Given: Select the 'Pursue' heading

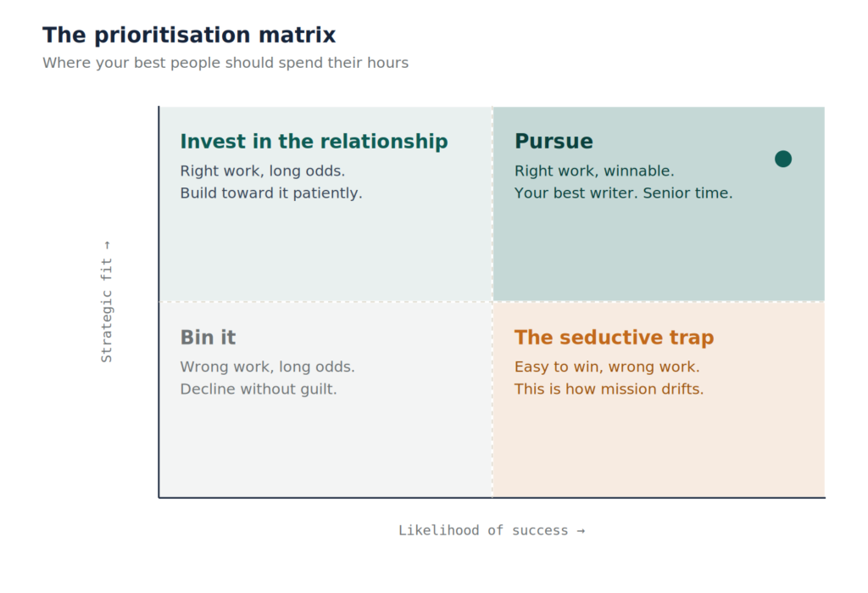Looking at the screenshot, I should point(554,142).
